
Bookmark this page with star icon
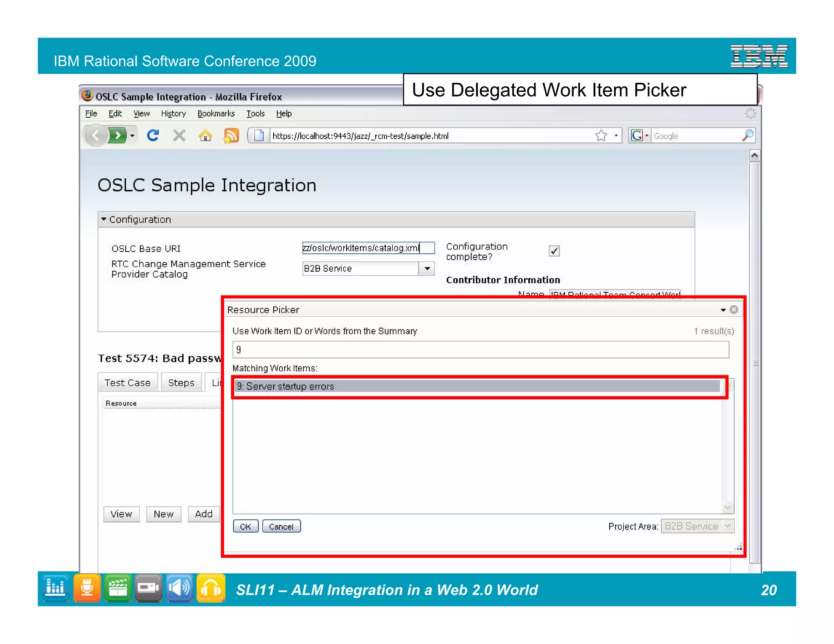(x=601, y=136)
